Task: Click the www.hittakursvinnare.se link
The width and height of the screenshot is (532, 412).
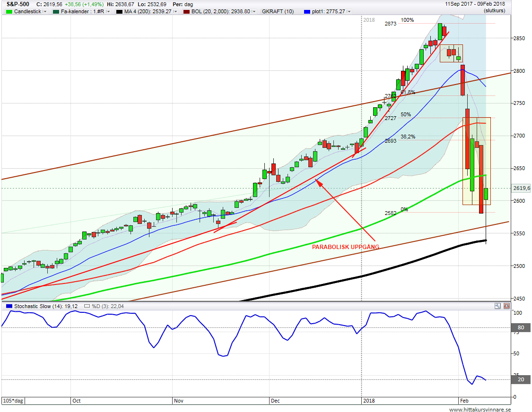Action: (480, 409)
